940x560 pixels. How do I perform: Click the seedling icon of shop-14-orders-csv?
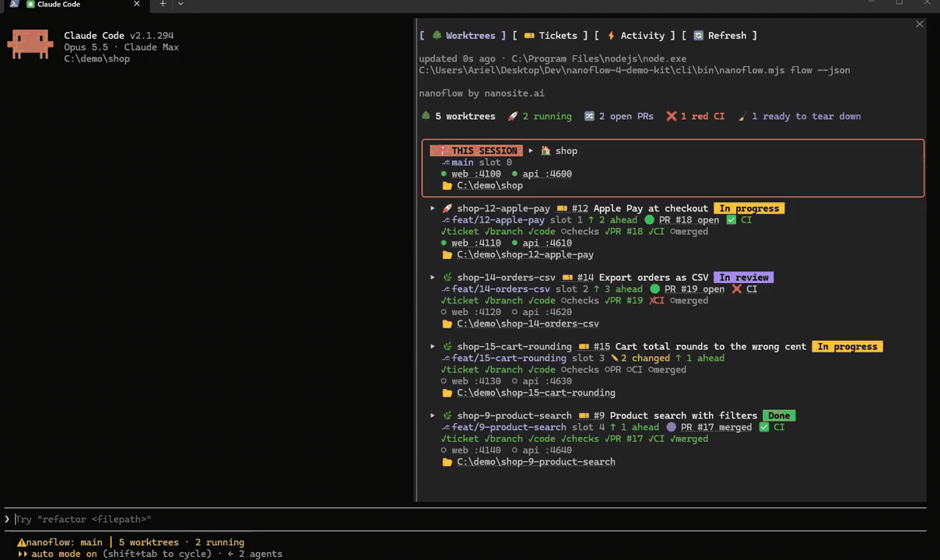tap(447, 278)
